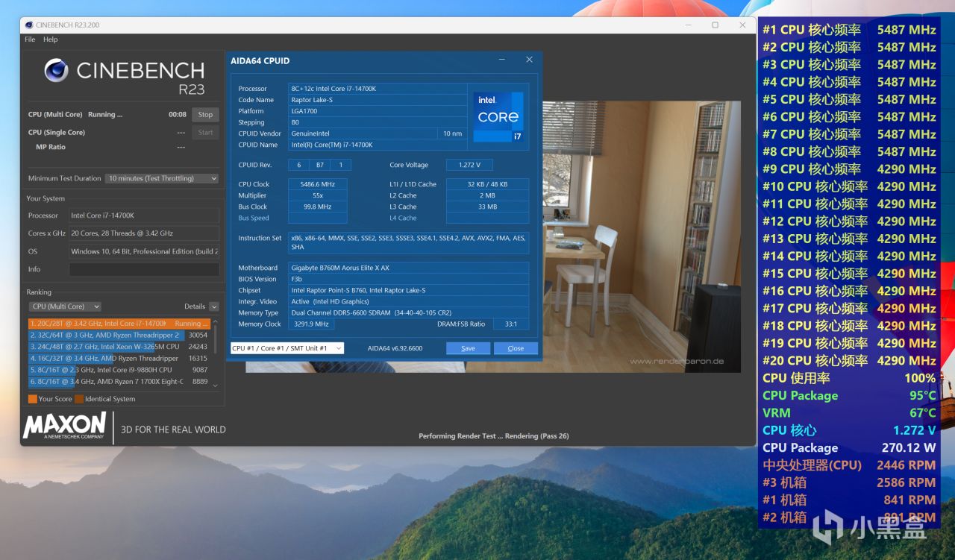Click the CPU Package 95°C sensor reading
955x560 pixels.
(x=849, y=396)
